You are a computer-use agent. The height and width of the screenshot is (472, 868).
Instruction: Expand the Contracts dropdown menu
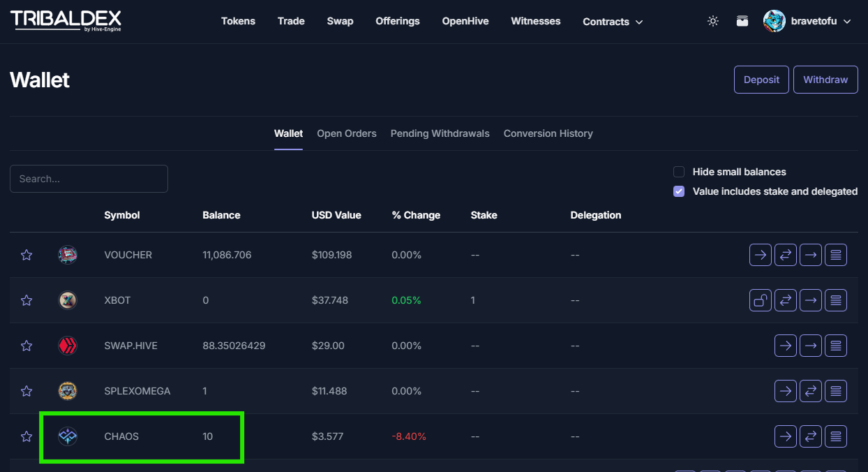tap(613, 22)
